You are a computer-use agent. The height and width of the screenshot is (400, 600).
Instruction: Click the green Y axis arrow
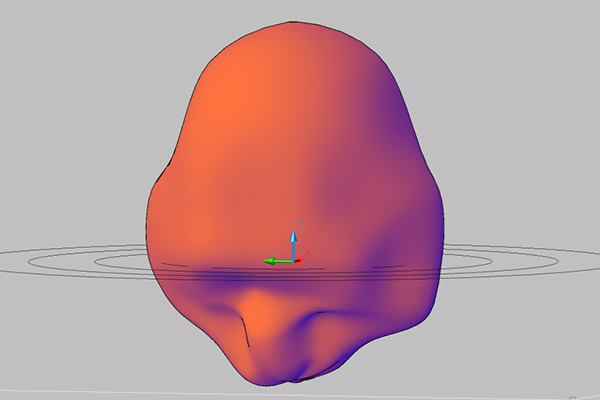[x=270, y=262]
